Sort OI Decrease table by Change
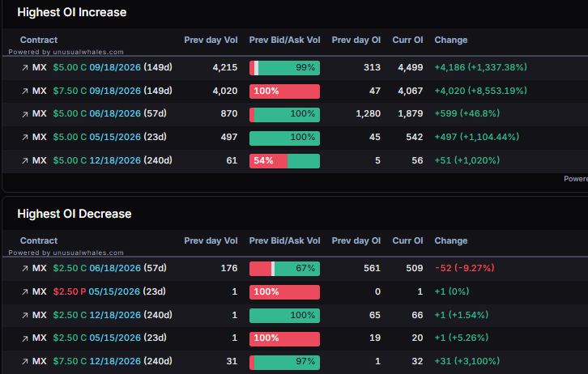Viewport: 588px width, 374px height. point(451,240)
